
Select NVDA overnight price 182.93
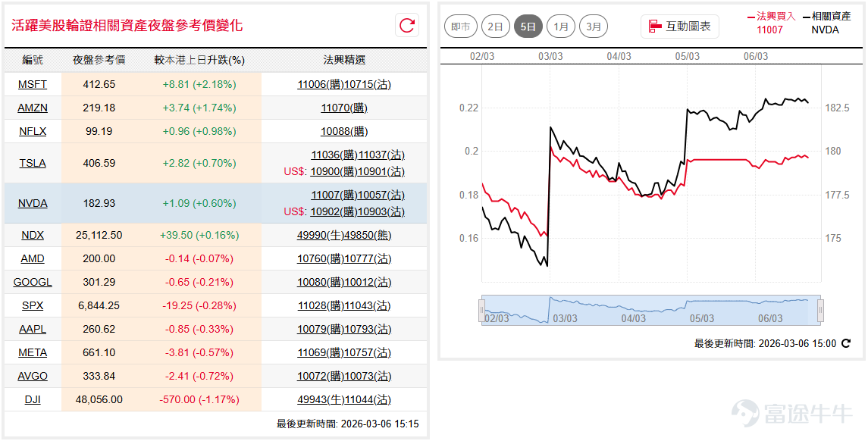tap(99, 203)
